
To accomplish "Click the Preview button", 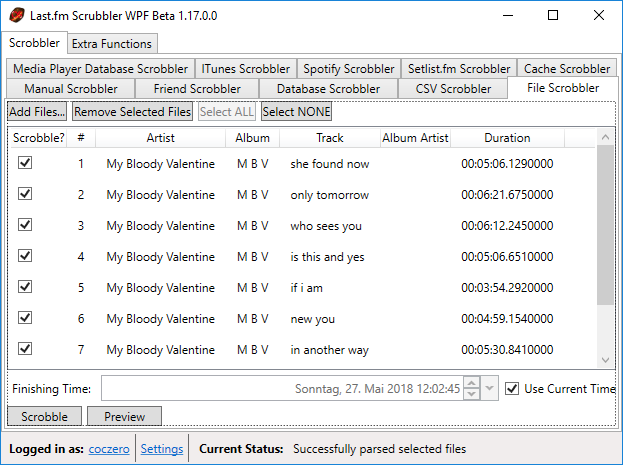I will tap(124, 416).
